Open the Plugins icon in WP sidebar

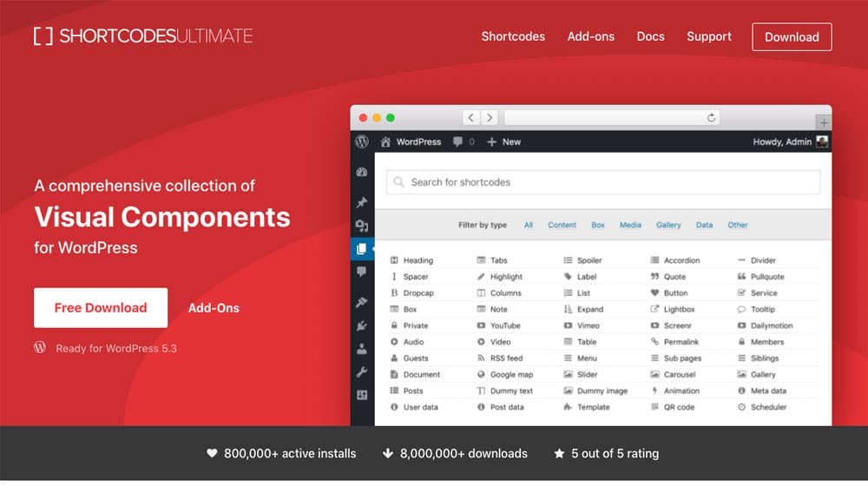(x=362, y=325)
